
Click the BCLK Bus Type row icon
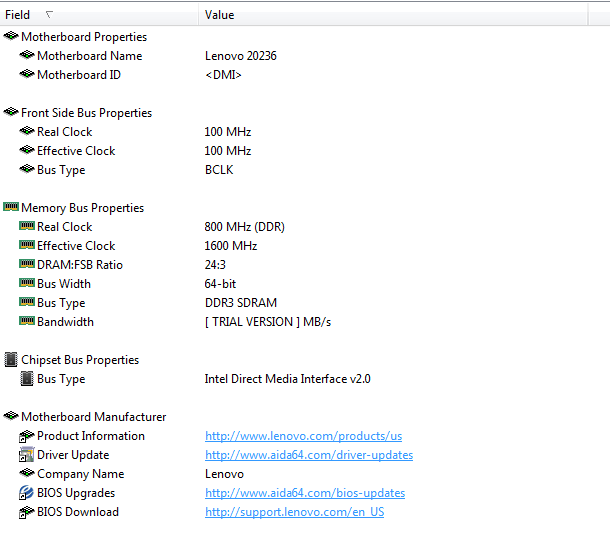pyautogui.click(x=27, y=169)
